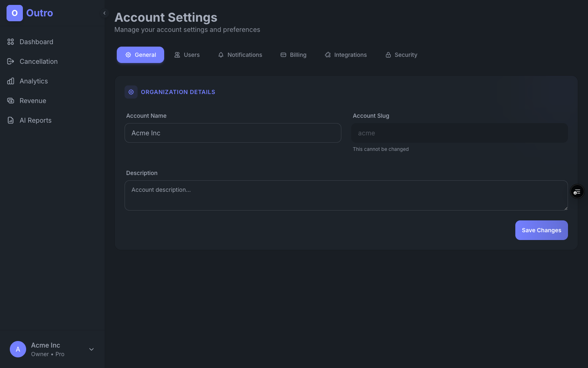This screenshot has width=588, height=368.
Task: Open the Notifications tab
Action: click(x=240, y=55)
